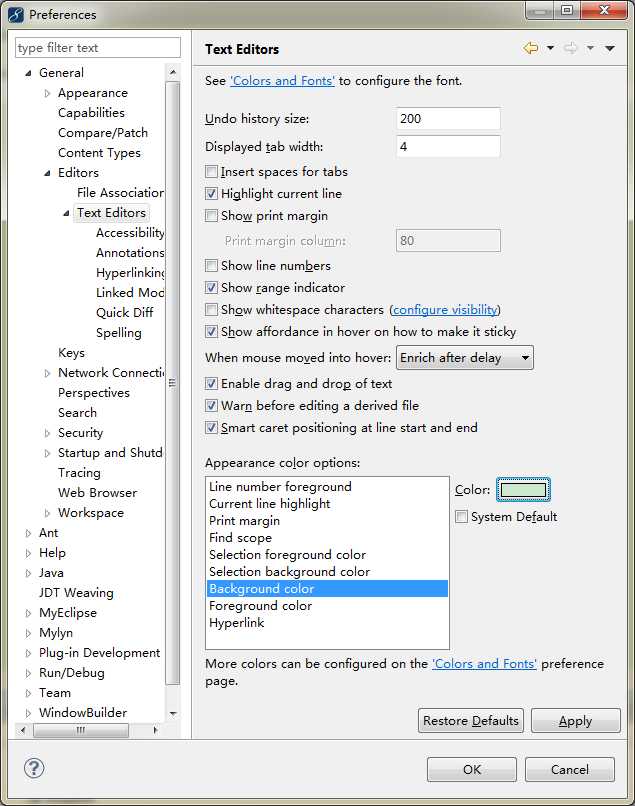Screen dimensions: 635x806
Task: Expand the Network Connections node
Action: point(47,373)
